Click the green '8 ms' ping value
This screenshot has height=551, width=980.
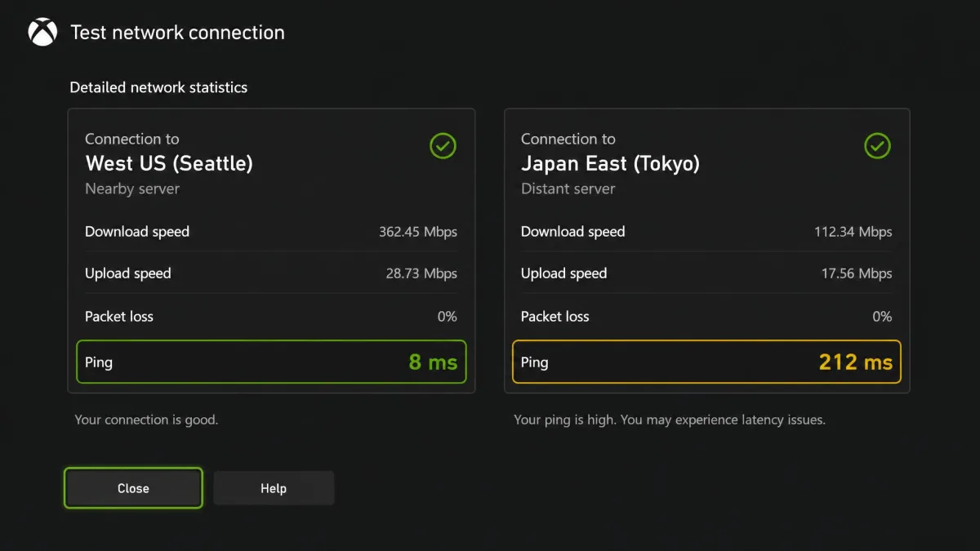coord(433,362)
